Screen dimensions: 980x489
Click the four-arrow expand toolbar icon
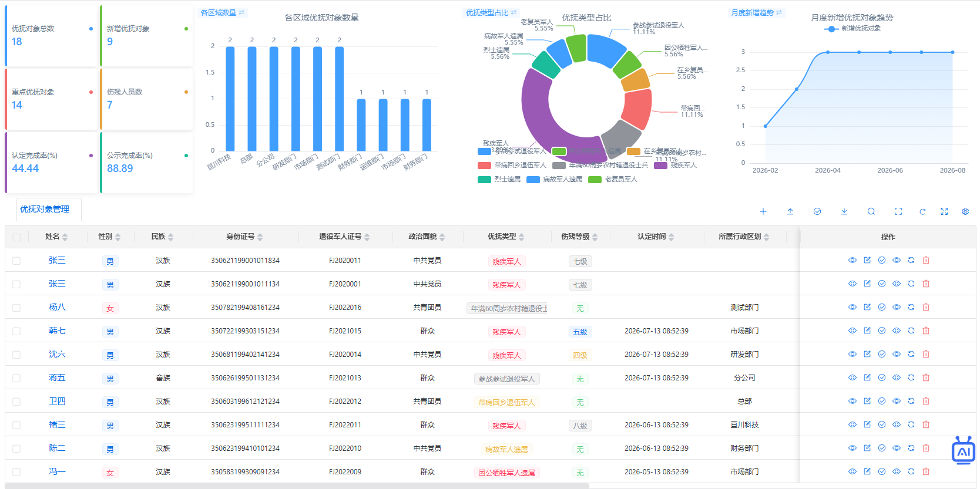click(x=944, y=211)
